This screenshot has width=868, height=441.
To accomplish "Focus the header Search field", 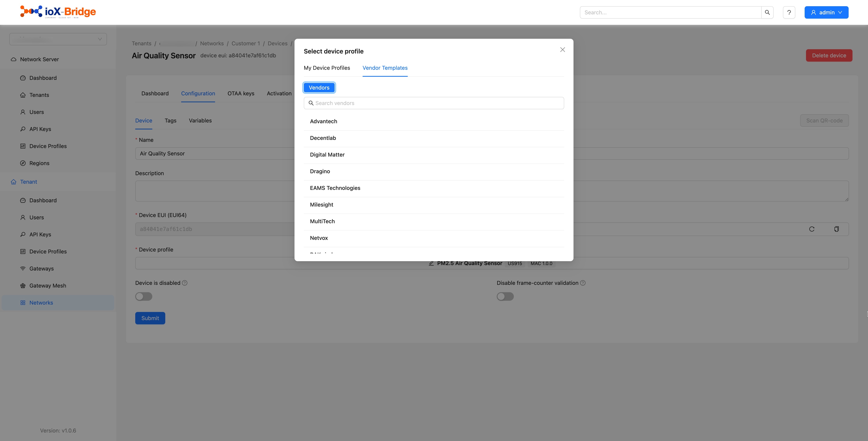I will (670, 12).
